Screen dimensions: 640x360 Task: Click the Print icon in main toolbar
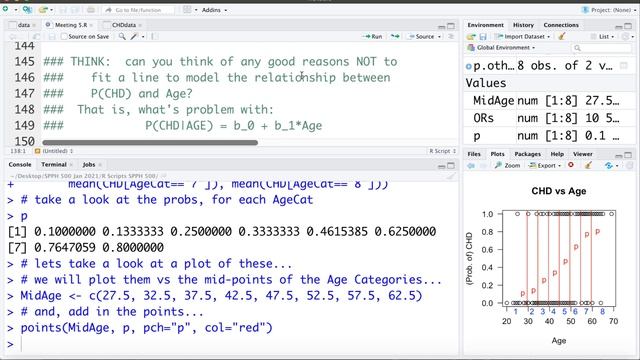click(x=91, y=9)
